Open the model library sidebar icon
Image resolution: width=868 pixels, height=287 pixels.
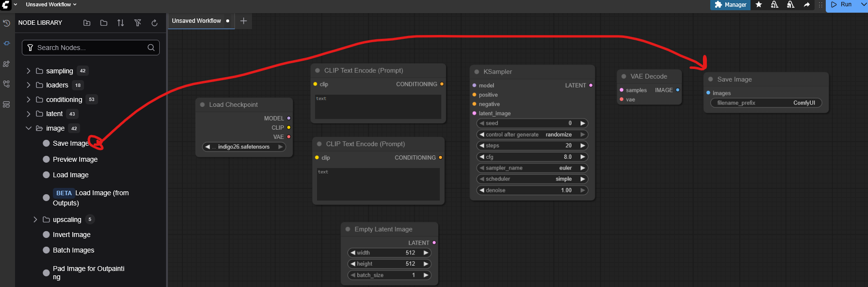pos(6,64)
